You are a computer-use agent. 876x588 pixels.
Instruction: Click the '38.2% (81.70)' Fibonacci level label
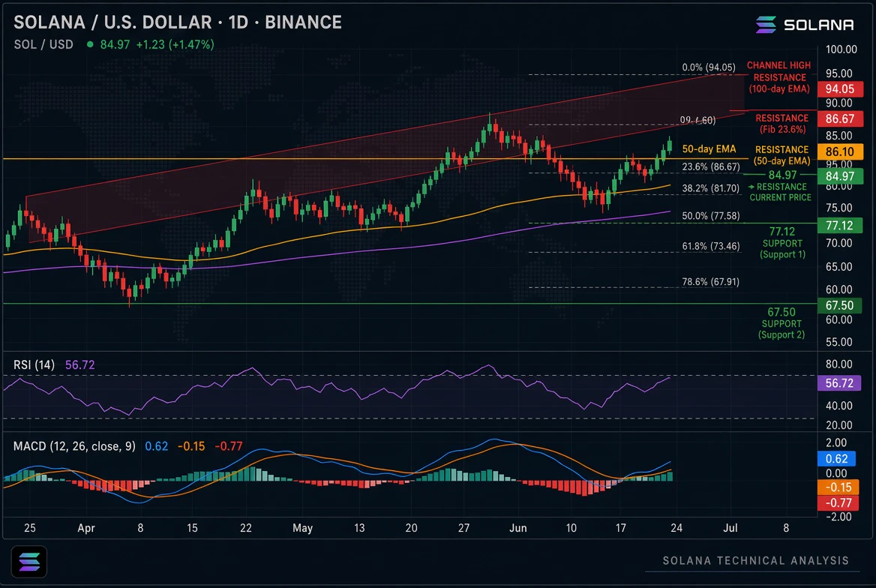(711, 188)
